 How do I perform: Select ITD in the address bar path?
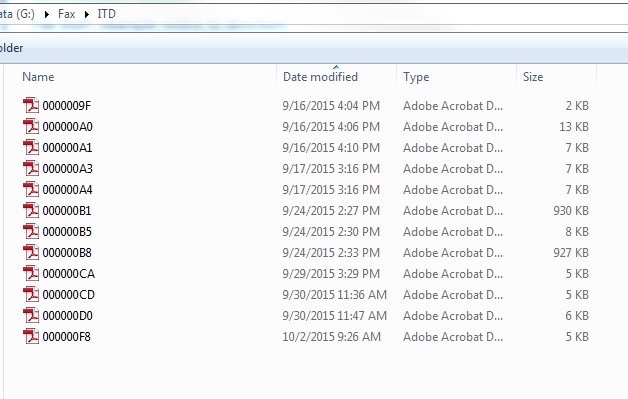[x=107, y=14]
